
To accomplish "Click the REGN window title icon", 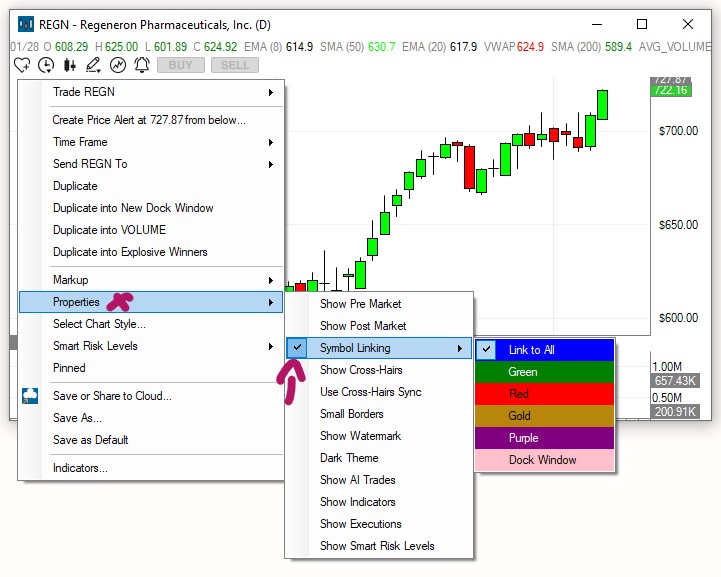I will (25, 24).
